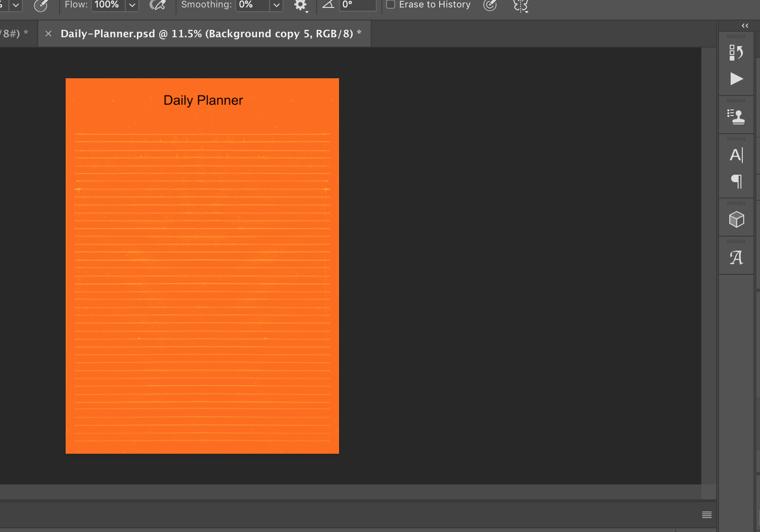Close the Daily-Planner.psd document
760x532 pixels.
pyautogui.click(x=48, y=33)
